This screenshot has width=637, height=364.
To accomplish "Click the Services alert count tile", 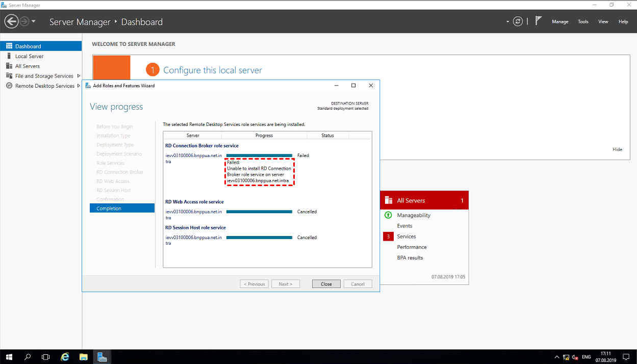I will point(388,237).
